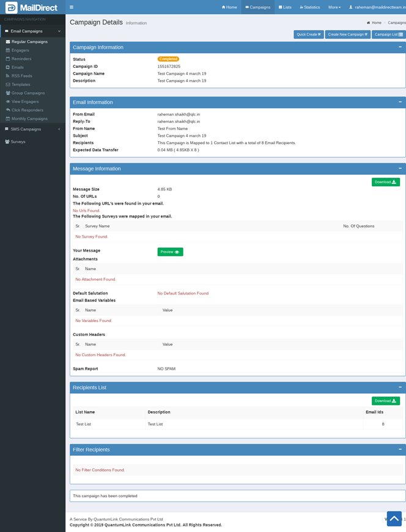406x532 pixels.
Task: Toggle the hamburger sidebar menu icon
Action: [x=72, y=7]
